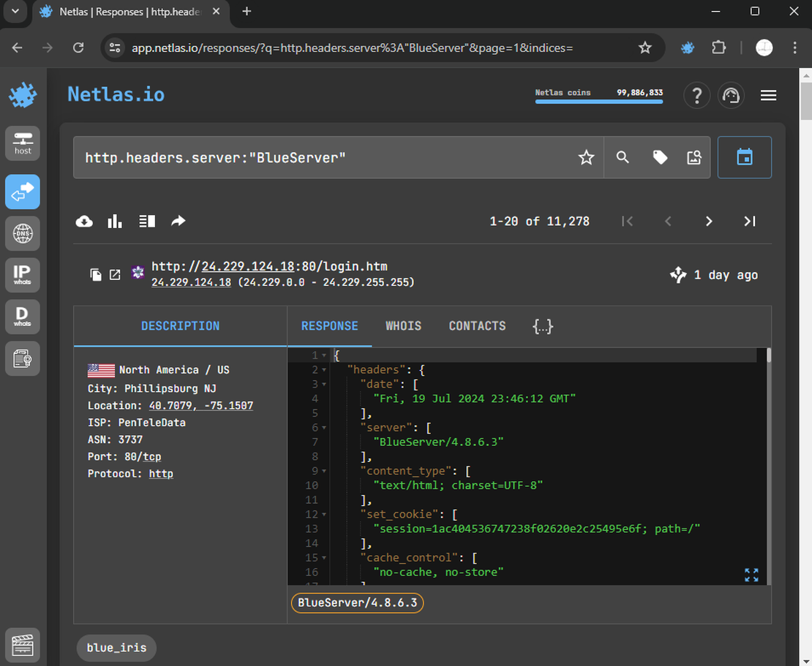Go to the next results page
This screenshot has width=812, height=666.
(x=708, y=222)
